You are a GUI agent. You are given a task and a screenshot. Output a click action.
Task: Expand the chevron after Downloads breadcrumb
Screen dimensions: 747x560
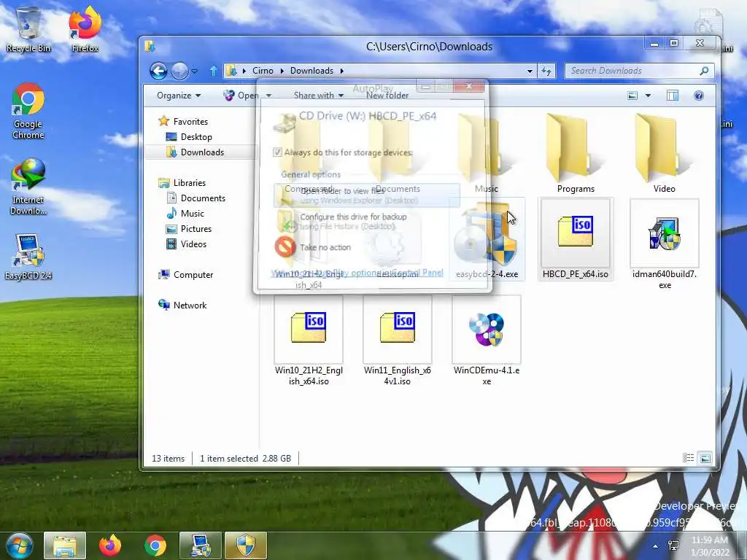[x=341, y=71]
